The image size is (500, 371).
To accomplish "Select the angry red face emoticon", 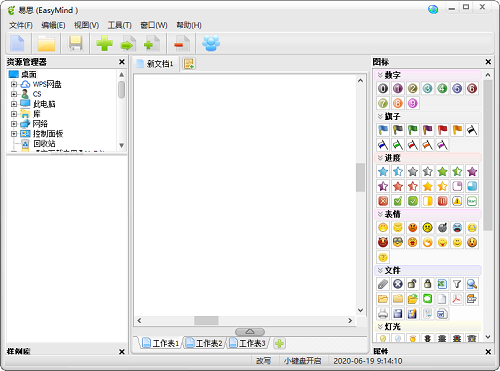I will point(413,228).
